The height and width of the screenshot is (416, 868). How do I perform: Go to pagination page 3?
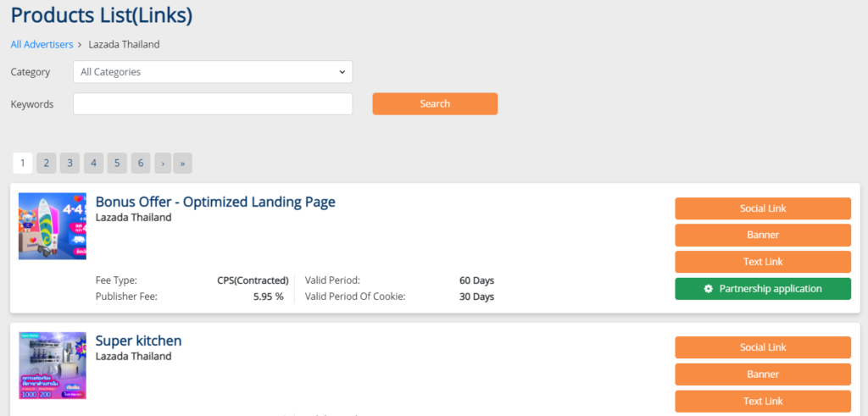70,164
